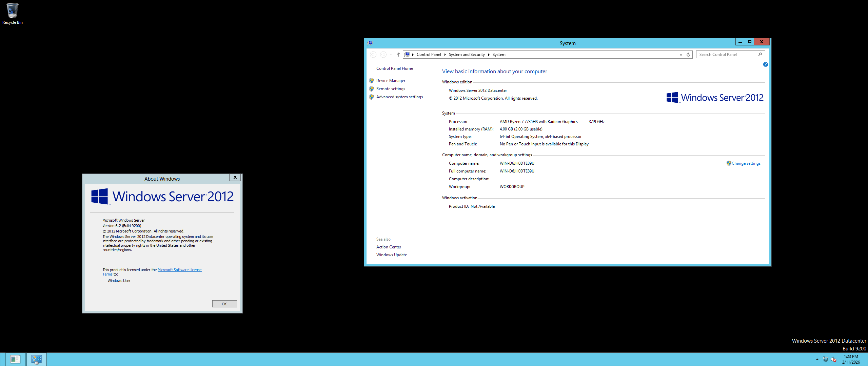
Task: Click Change settings link
Action: coord(746,163)
